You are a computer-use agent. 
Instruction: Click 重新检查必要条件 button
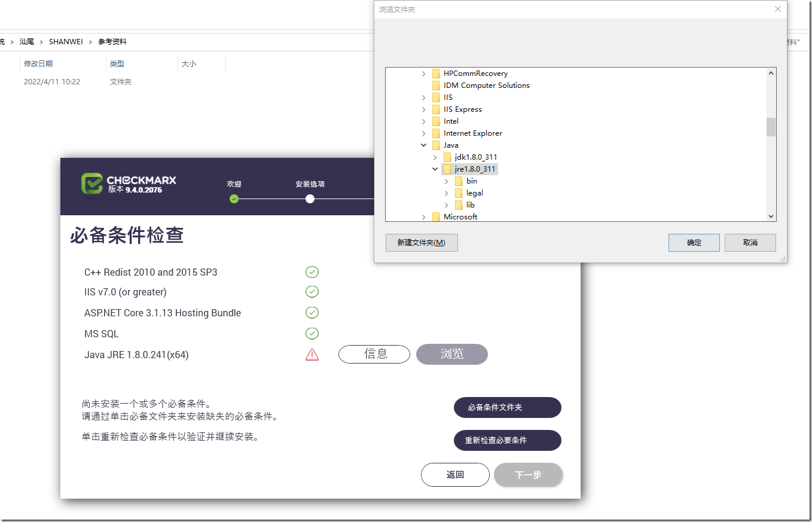pos(508,440)
